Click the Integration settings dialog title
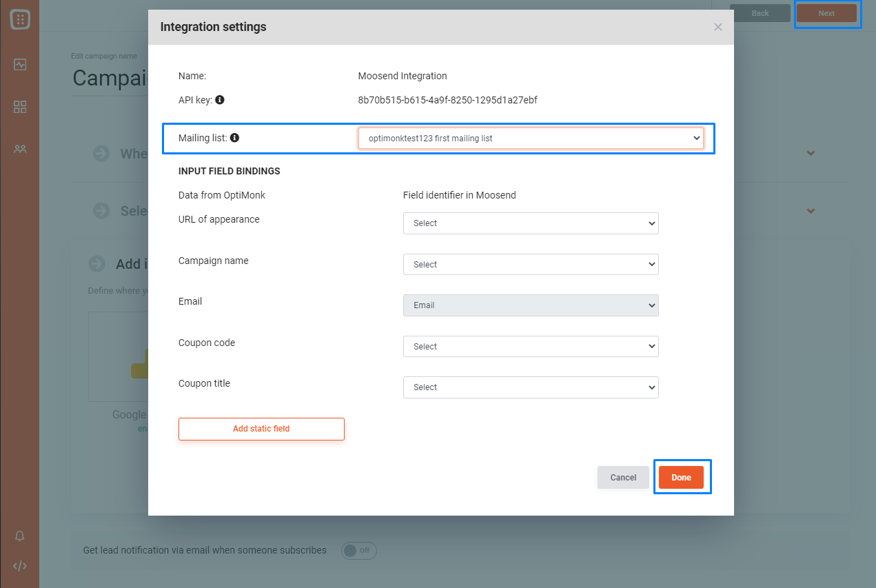This screenshot has width=876, height=588. pyautogui.click(x=214, y=27)
